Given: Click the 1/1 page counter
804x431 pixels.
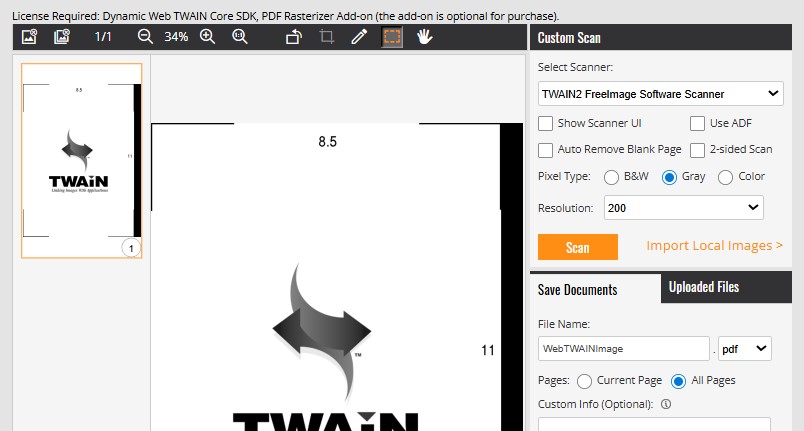Looking at the screenshot, I should point(103,37).
